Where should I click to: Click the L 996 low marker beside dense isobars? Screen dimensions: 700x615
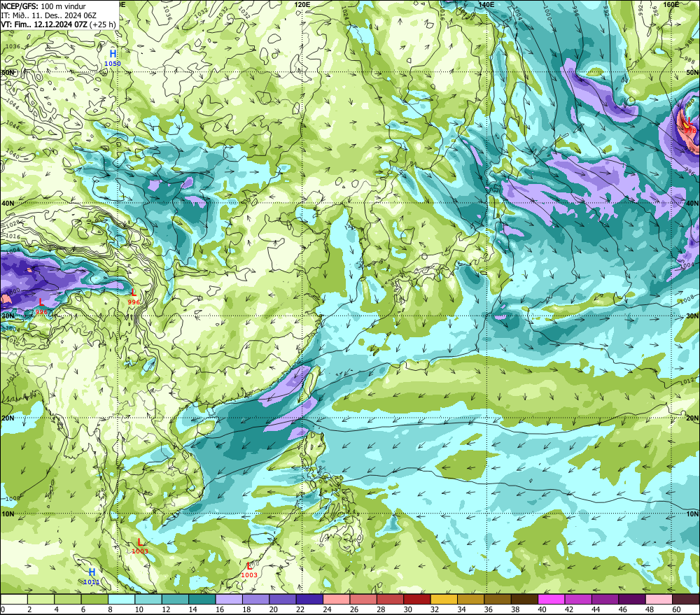[134, 297]
